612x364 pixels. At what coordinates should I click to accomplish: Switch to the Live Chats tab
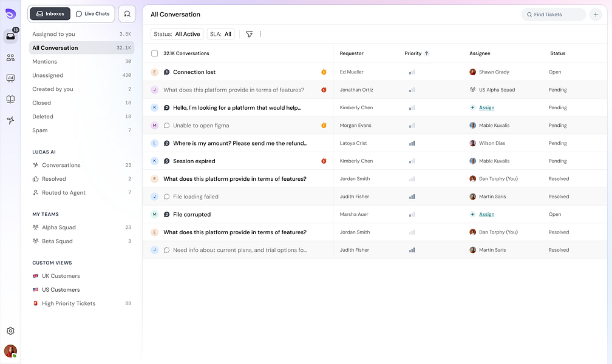[92, 13]
